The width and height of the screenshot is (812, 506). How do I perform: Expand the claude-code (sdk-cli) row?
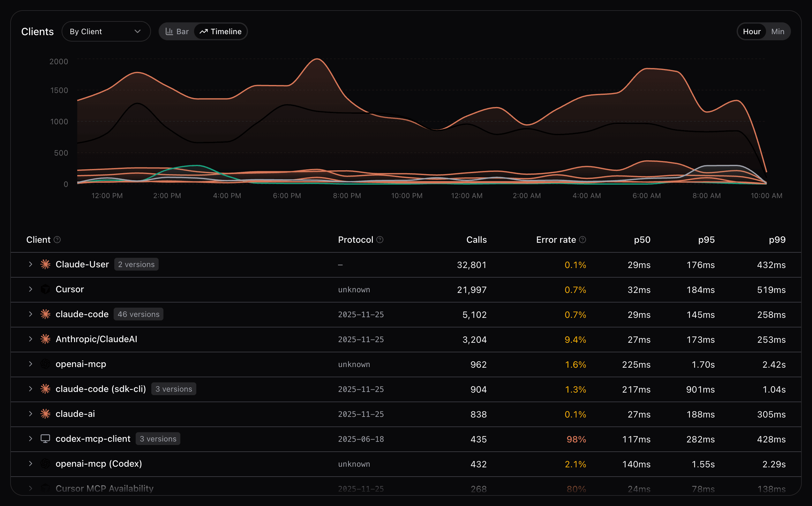[x=30, y=389]
